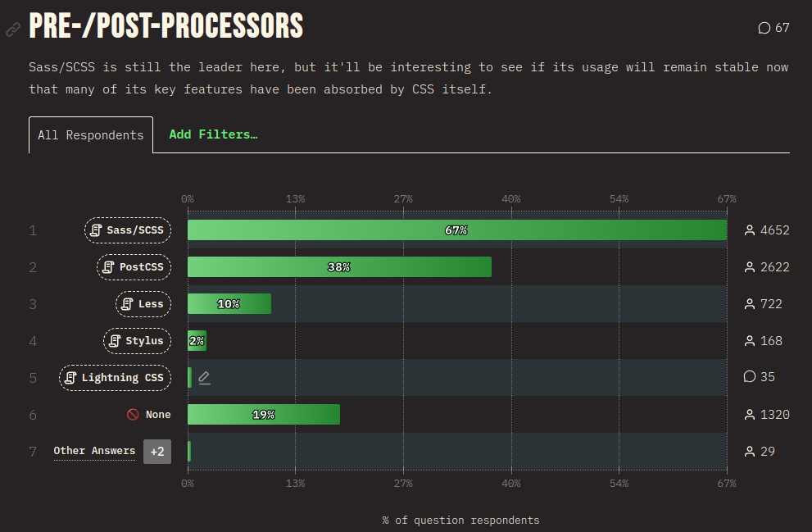This screenshot has height=532, width=812.
Task: Click the prohibited icon beside None
Action: (x=133, y=415)
